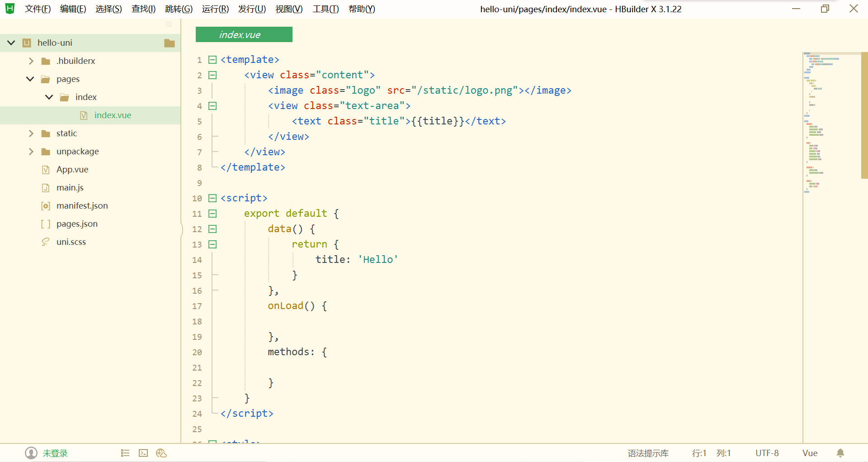Collapse the pages folder
868x462 pixels.
click(30, 79)
